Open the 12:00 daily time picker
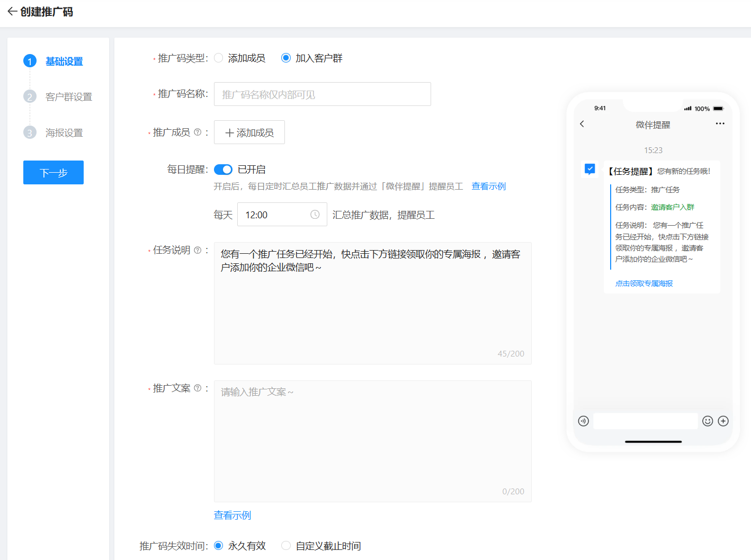Screen dimensions: 751x560 point(282,215)
